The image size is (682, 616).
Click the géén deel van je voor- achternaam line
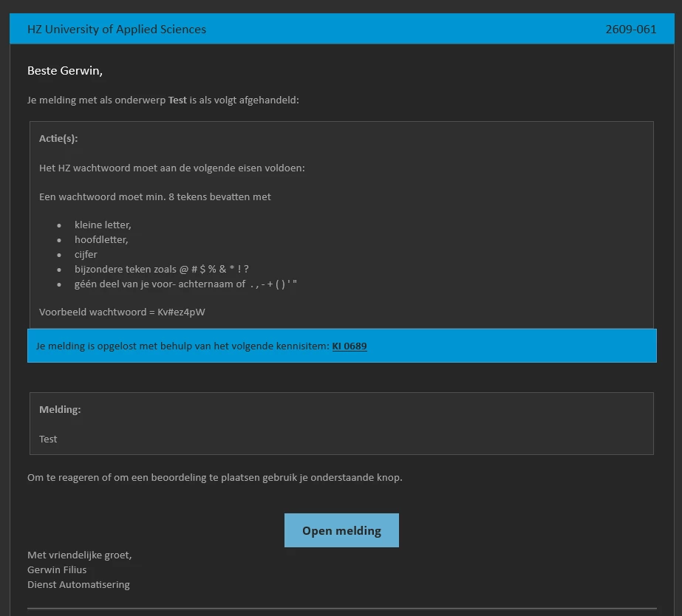185,284
